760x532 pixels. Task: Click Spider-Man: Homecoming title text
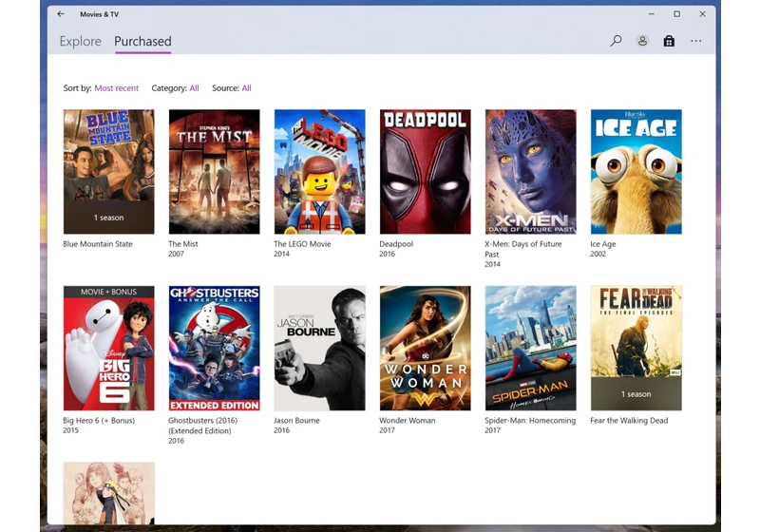point(530,420)
